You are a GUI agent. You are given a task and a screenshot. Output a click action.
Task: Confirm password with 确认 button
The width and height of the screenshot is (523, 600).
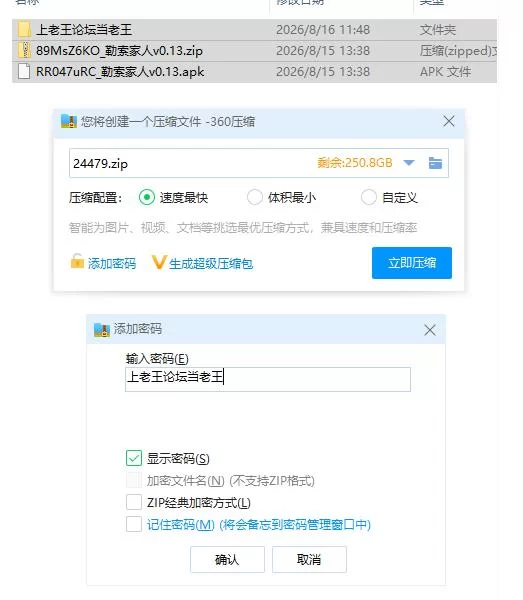(x=227, y=559)
